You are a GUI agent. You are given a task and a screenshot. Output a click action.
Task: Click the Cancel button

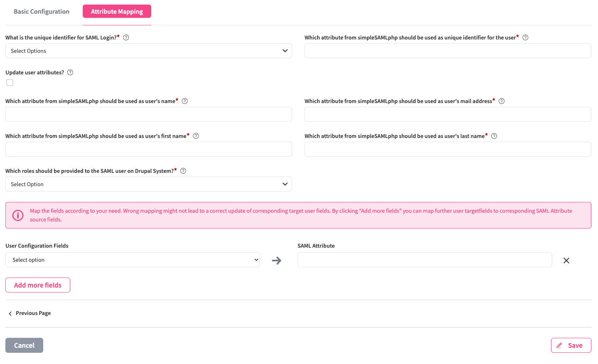pyautogui.click(x=24, y=345)
